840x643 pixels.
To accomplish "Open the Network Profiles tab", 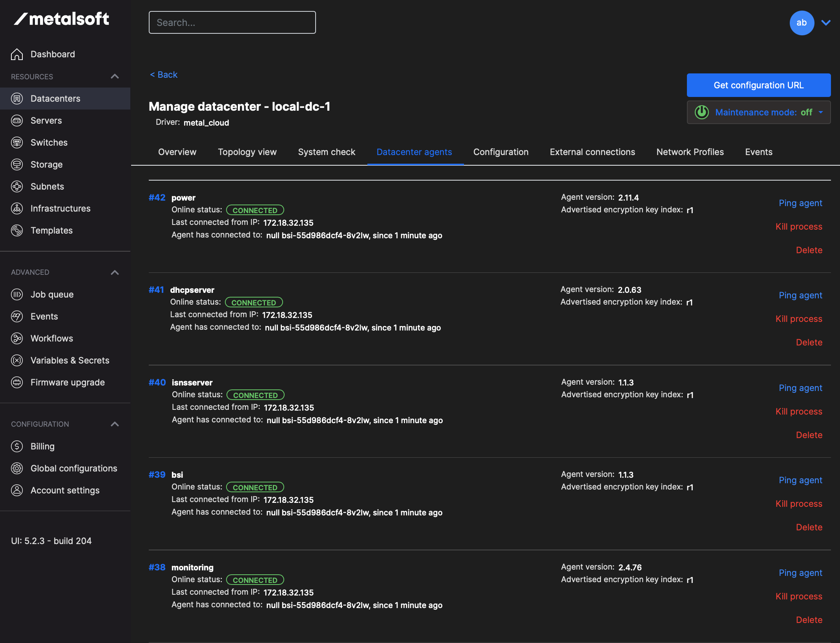I will point(690,152).
